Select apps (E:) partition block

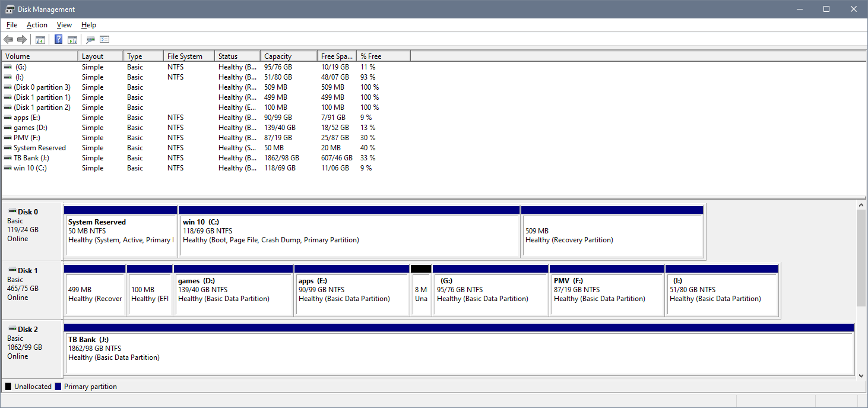pyautogui.click(x=352, y=290)
